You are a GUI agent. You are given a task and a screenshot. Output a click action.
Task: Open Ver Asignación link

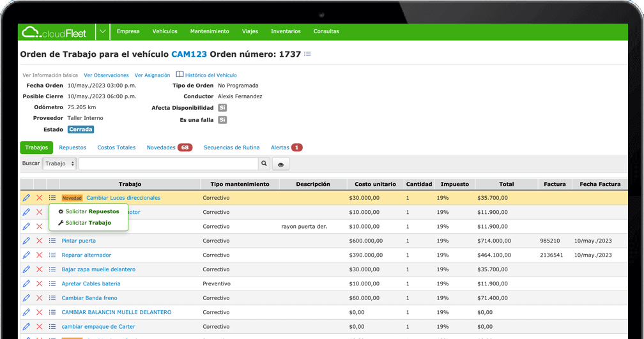point(152,75)
